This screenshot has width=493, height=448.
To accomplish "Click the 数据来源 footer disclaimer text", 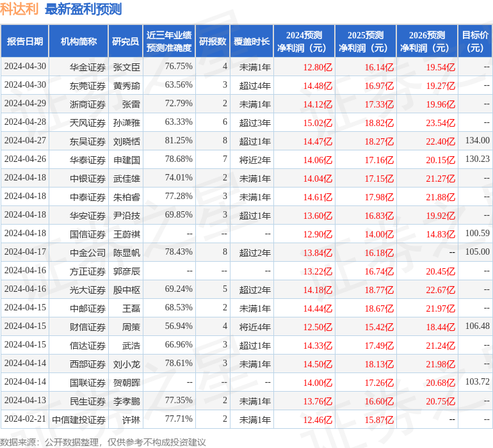I will coord(103,442).
